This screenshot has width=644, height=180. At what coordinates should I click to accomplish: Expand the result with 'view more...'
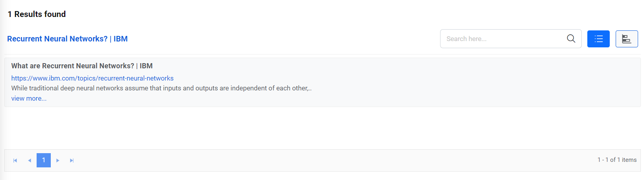[29, 98]
